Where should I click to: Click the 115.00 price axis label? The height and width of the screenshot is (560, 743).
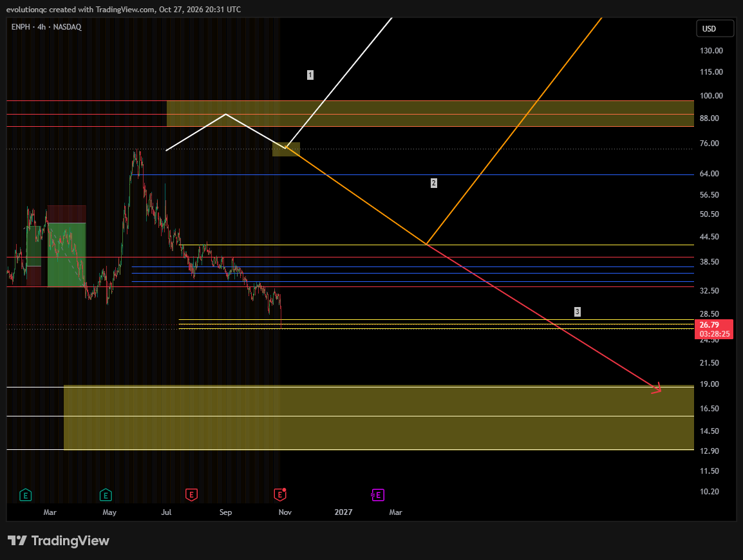click(711, 72)
